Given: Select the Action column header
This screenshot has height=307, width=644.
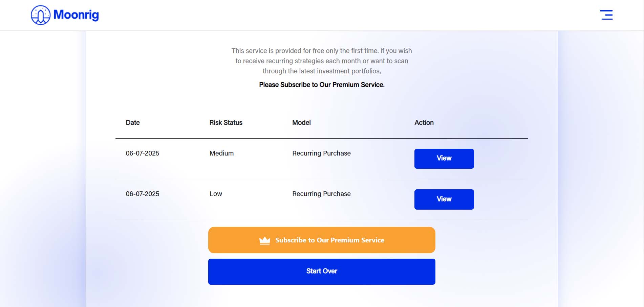Looking at the screenshot, I should click(x=424, y=122).
